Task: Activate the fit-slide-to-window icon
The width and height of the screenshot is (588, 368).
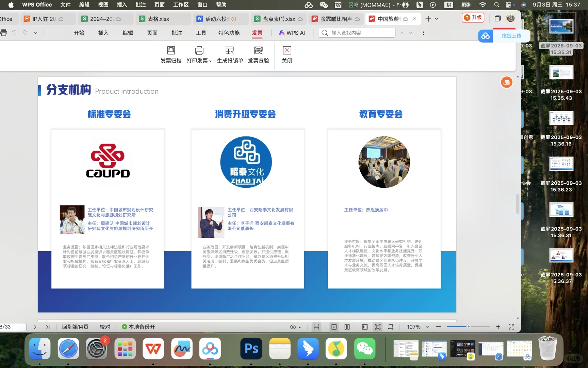Action: click(x=377, y=327)
